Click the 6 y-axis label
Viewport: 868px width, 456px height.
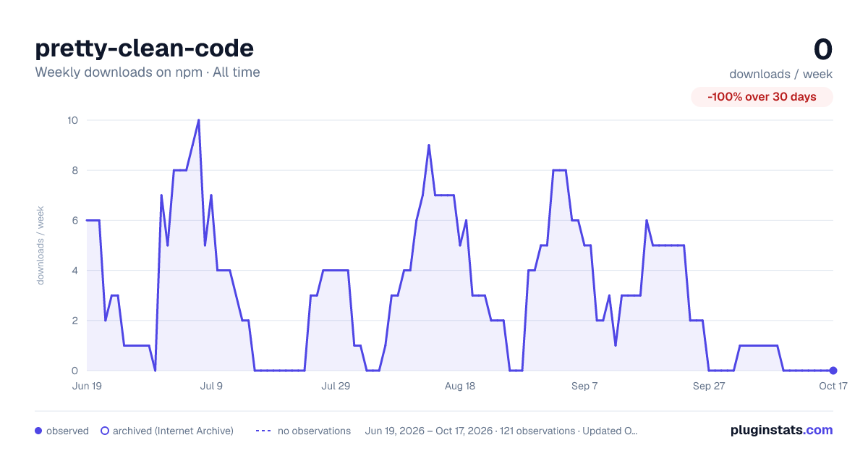(x=75, y=220)
